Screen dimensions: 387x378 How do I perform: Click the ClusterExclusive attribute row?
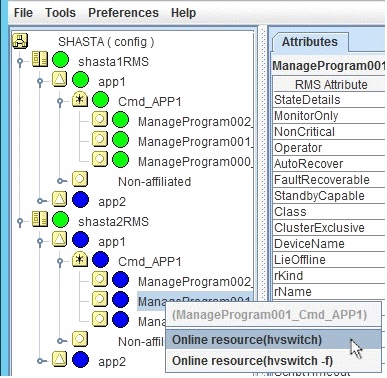pos(329,228)
